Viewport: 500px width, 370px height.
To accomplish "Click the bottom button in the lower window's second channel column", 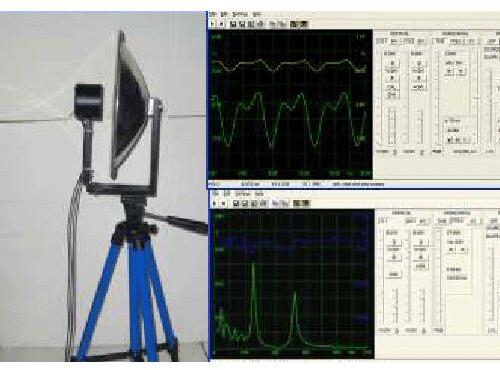I will pos(421,266).
